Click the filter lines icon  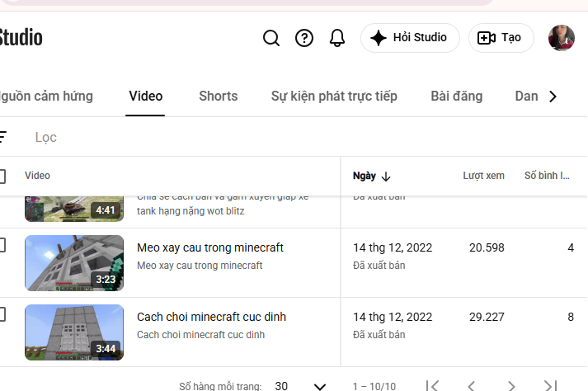[x=3, y=137]
